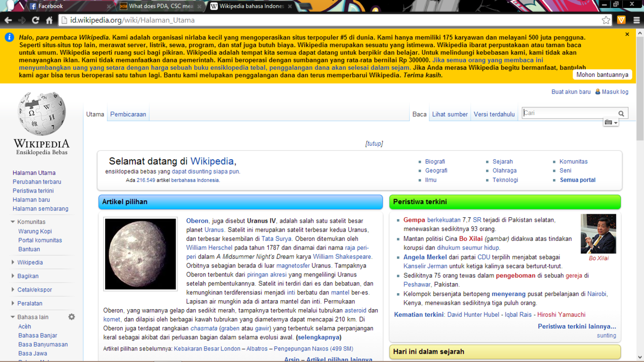Viewport: 644px width, 362px height.
Task: Select the Wikipedia bahasa Indonesia tab
Action: pos(250,6)
